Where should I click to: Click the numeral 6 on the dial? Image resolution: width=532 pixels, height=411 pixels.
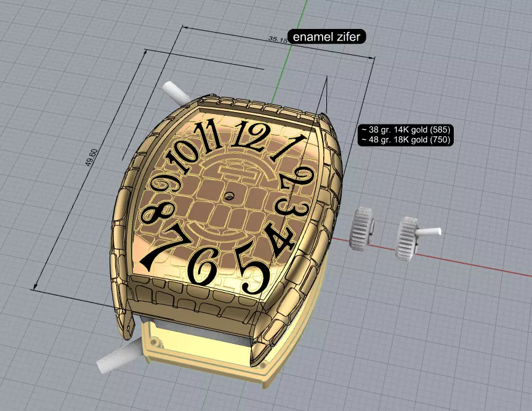tap(203, 266)
